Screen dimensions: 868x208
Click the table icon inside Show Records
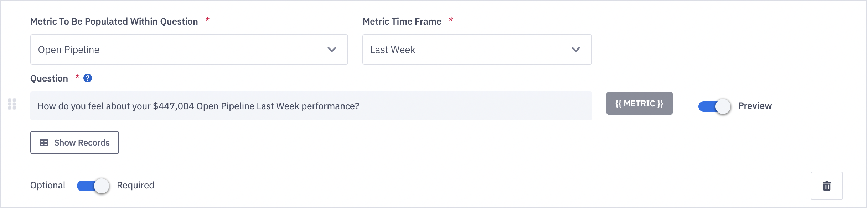pyautogui.click(x=44, y=142)
